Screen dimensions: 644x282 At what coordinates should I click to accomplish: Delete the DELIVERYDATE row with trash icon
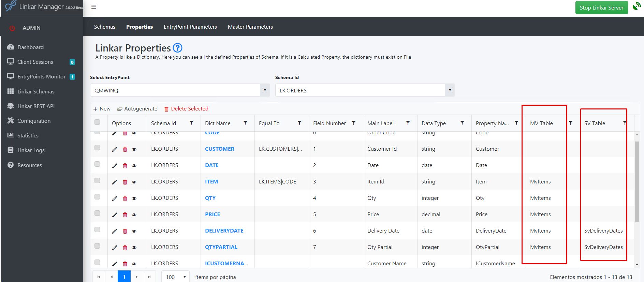point(125,231)
